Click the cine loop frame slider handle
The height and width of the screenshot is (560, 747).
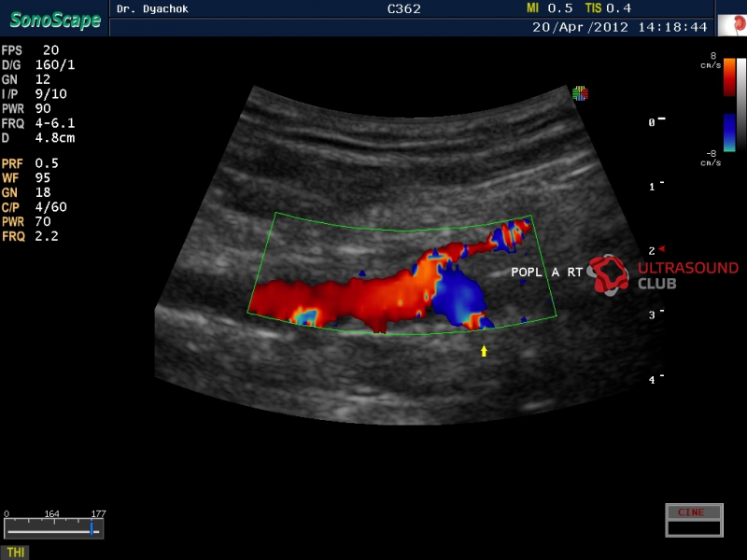click(92, 528)
